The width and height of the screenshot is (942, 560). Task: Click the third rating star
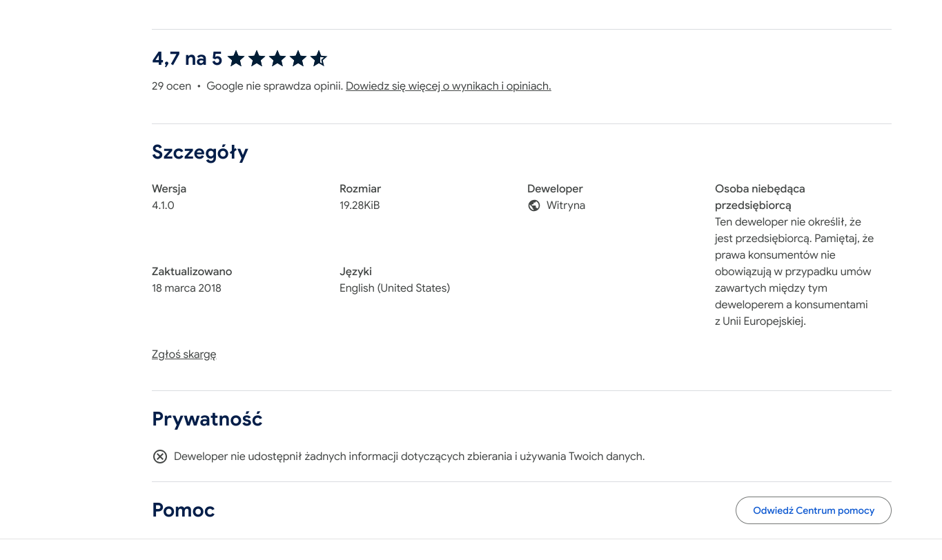(x=277, y=59)
